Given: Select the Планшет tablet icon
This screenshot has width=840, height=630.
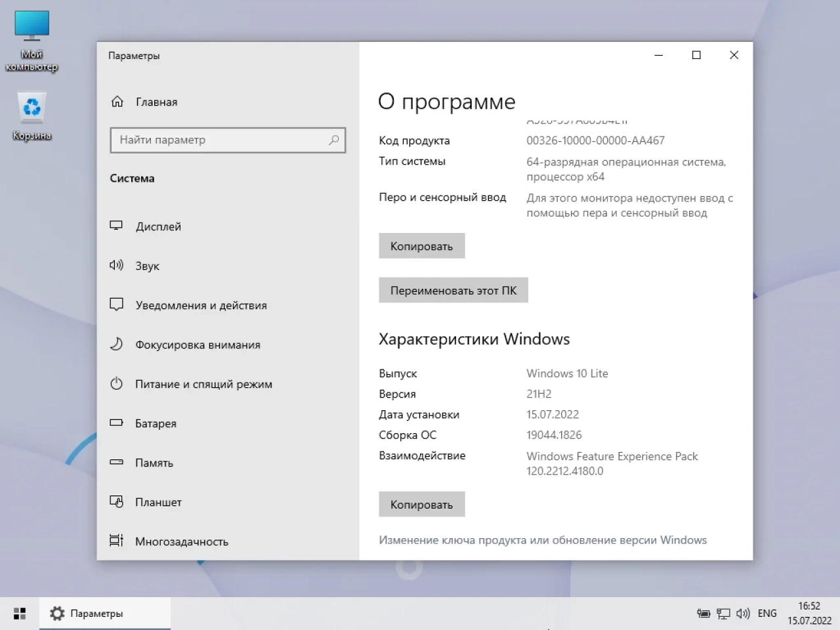Looking at the screenshot, I should (116, 501).
